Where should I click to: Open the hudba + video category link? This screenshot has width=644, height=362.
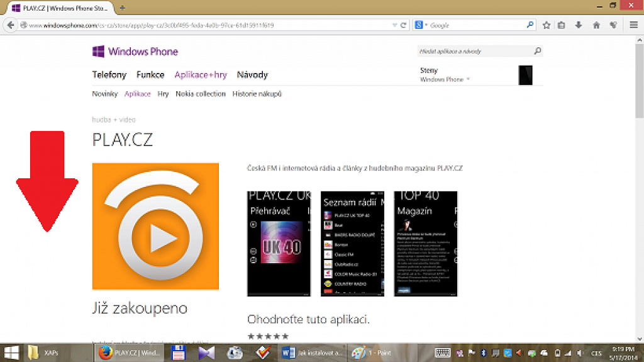(114, 120)
